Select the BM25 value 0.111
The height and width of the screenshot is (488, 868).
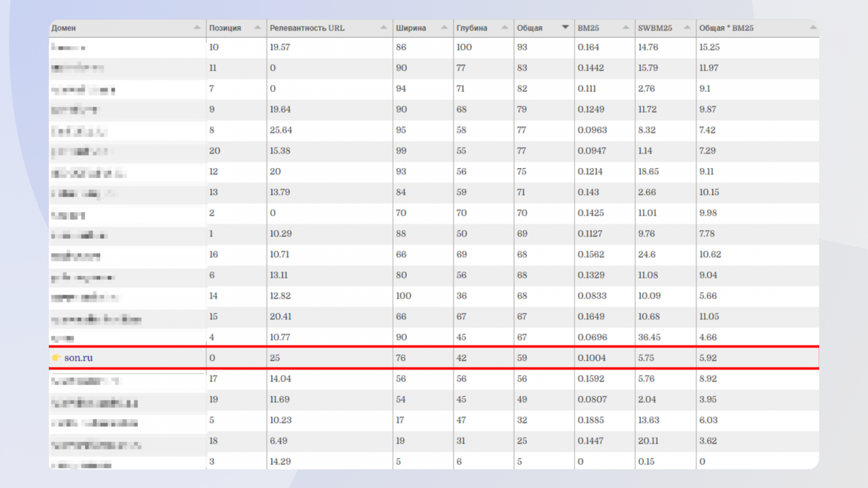coord(587,88)
